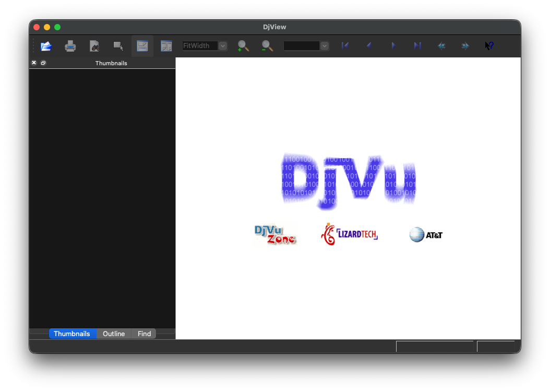Toggle continuous layout mode
Image resolution: width=550 pixels, height=392 pixels.
[142, 46]
